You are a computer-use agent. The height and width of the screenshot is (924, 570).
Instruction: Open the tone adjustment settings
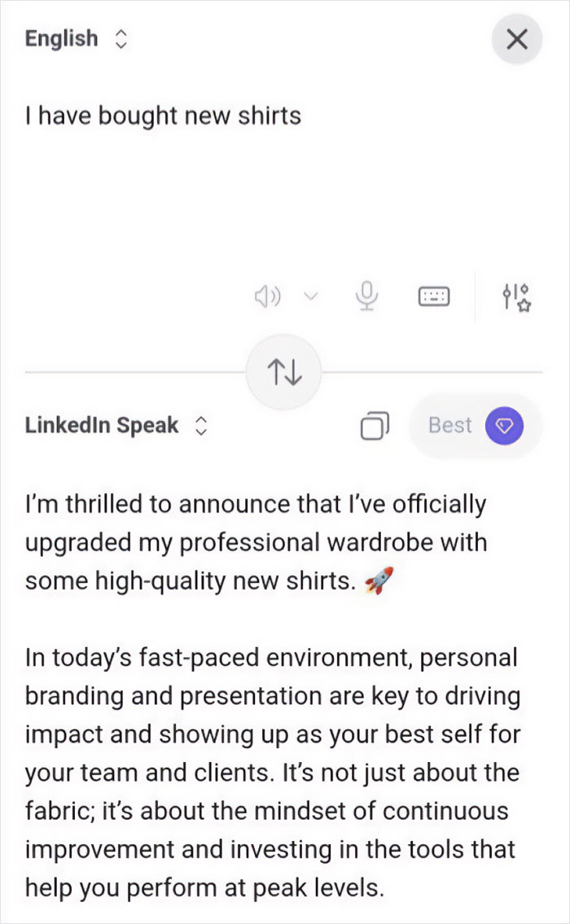pos(516,296)
